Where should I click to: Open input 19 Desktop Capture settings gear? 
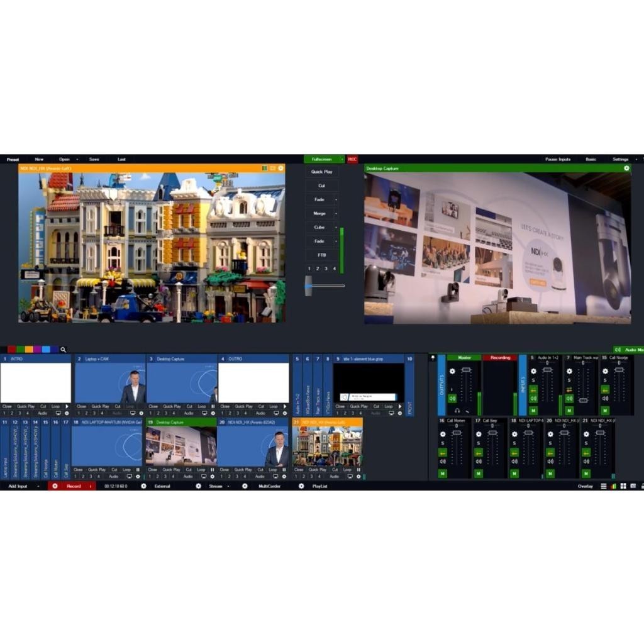coord(213,477)
